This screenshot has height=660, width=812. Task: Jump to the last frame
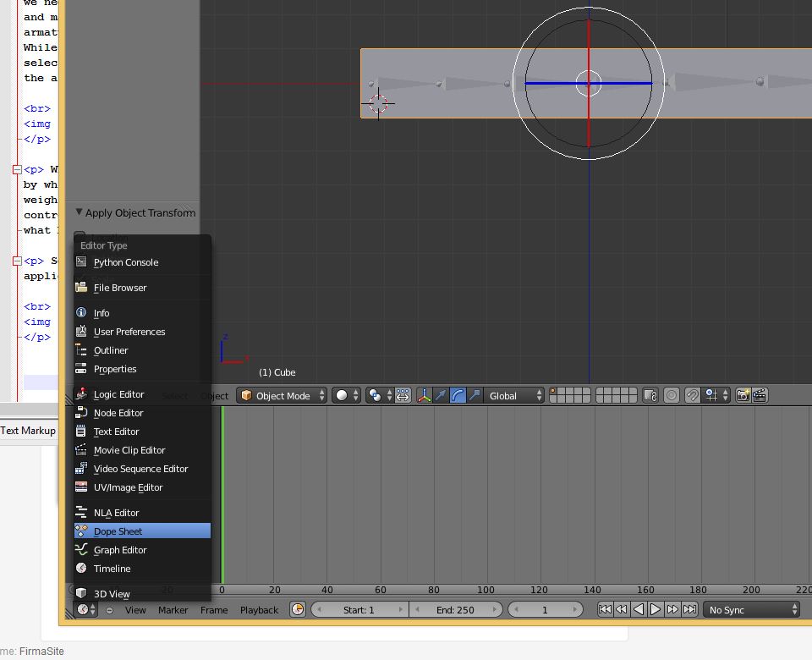coord(689,609)
